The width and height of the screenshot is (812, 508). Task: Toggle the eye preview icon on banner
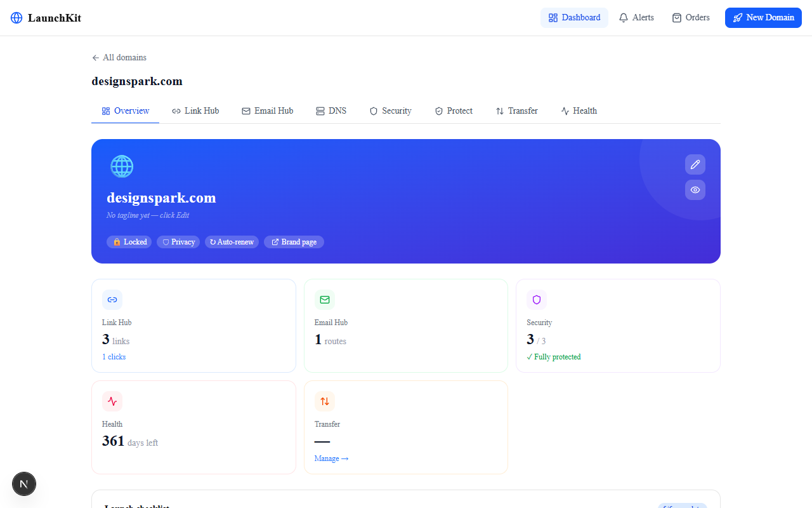[695, 190]
